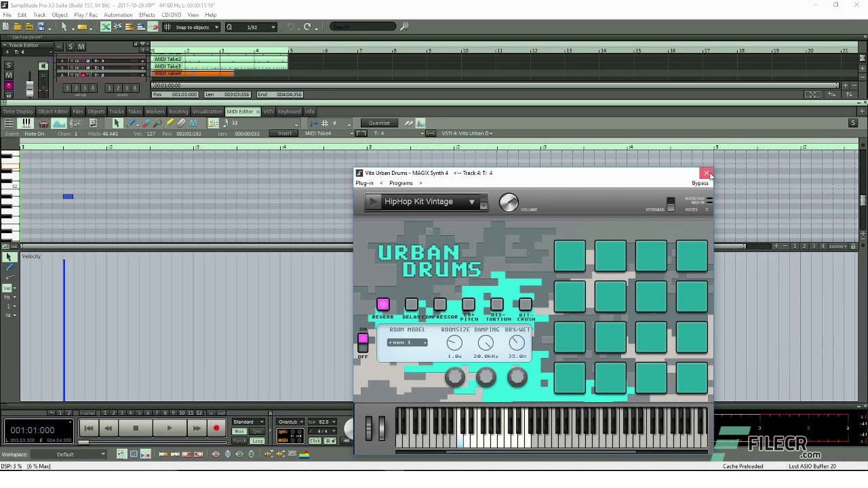Image resolution: width=868 pixels, height=488 pixels.
Task: Select the Mute tool marked M
Action: click(193, 123)
